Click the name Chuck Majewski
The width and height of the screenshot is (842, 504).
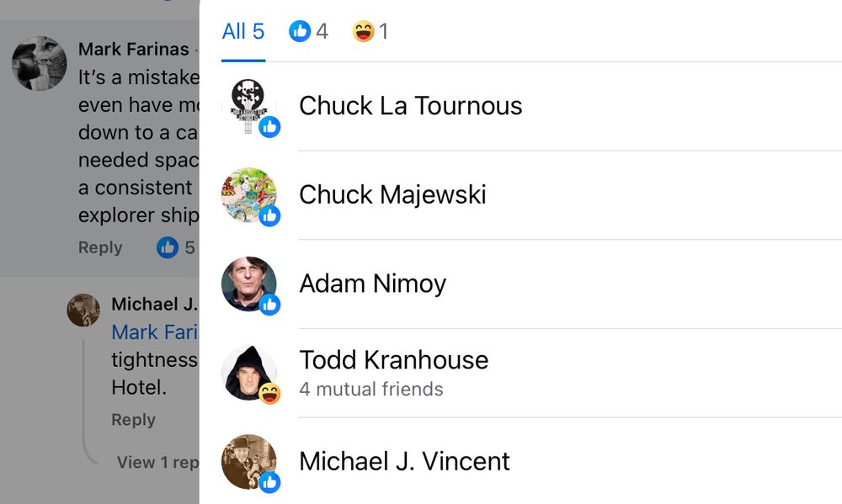[392, 195]
